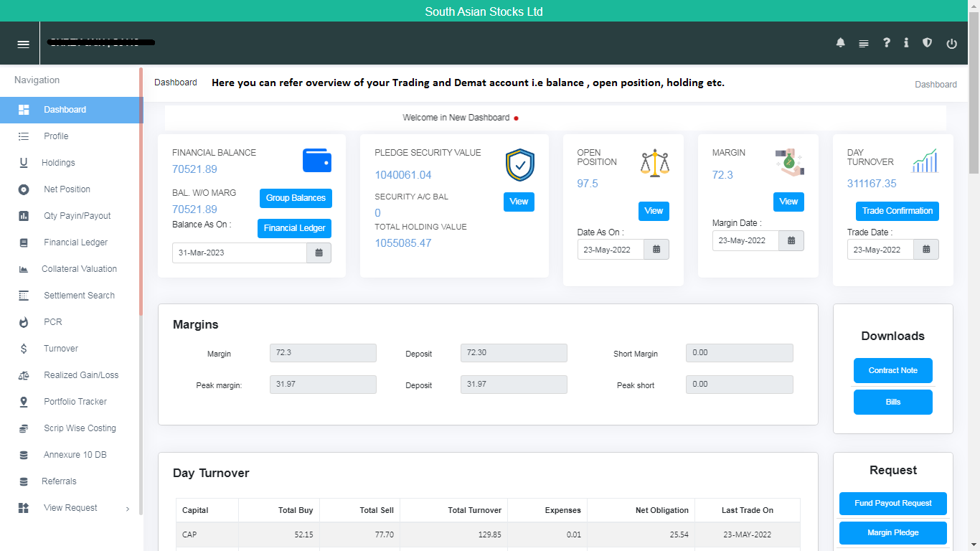980x551 pixels.
Task: Click the question mark help icon
Action: (887, 43)
